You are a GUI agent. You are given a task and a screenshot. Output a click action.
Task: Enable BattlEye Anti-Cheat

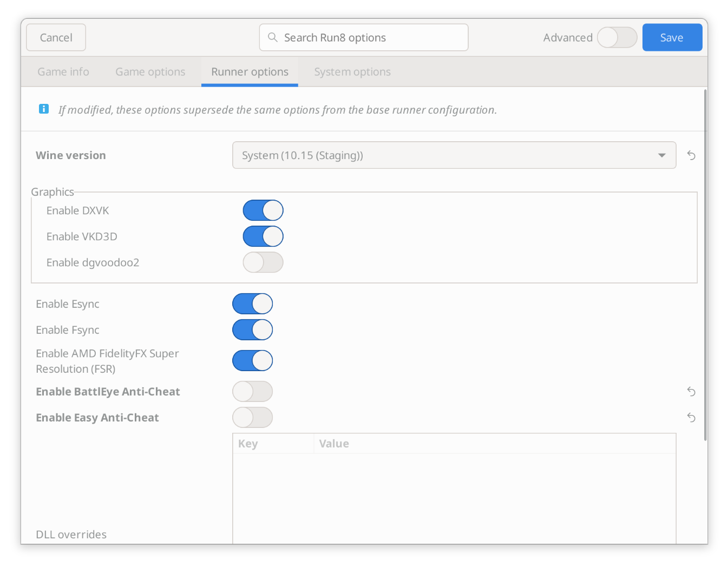click(252, 391)
